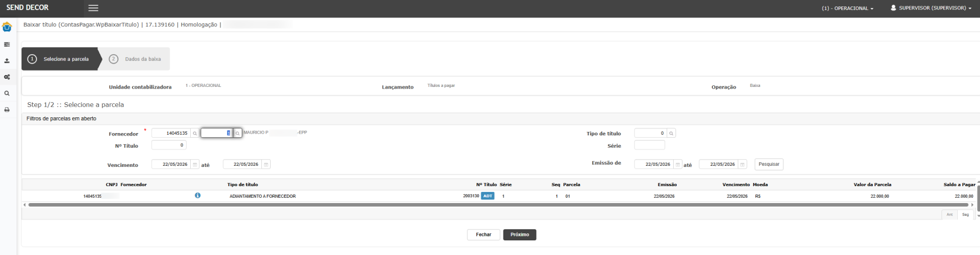This screenshot has width=980, height=255.
Task: Click the Pesquisar button
Action: [769, 165]
